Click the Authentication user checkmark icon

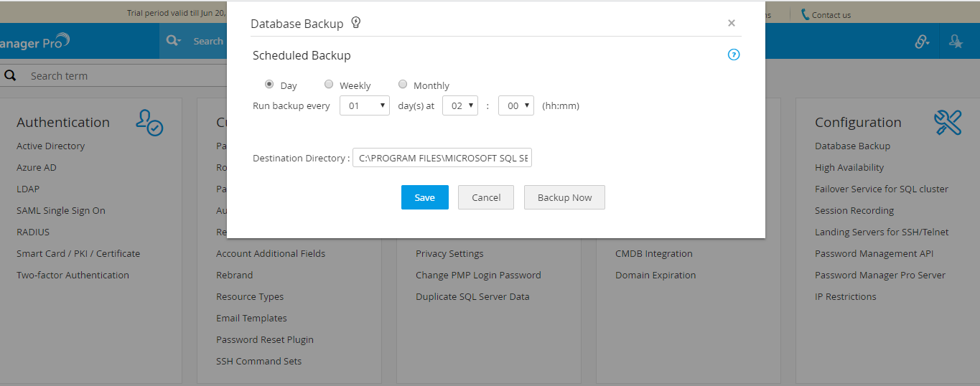point(149,123)
